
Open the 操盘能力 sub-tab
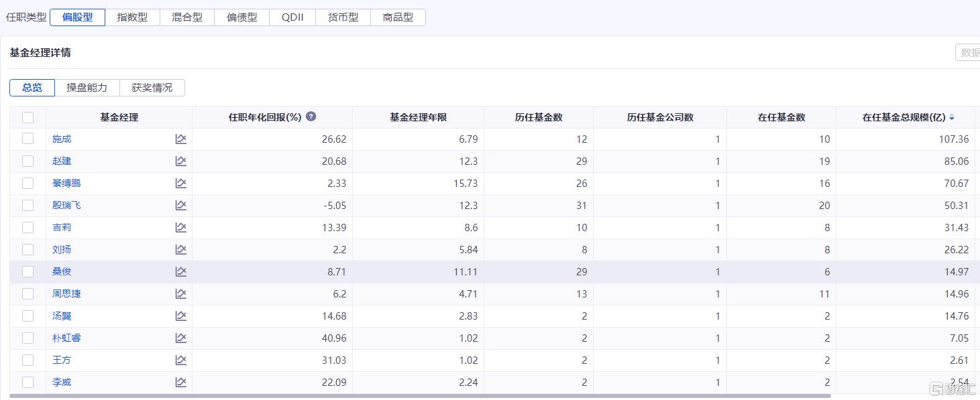pyautogui.click(x=87, y=88)
